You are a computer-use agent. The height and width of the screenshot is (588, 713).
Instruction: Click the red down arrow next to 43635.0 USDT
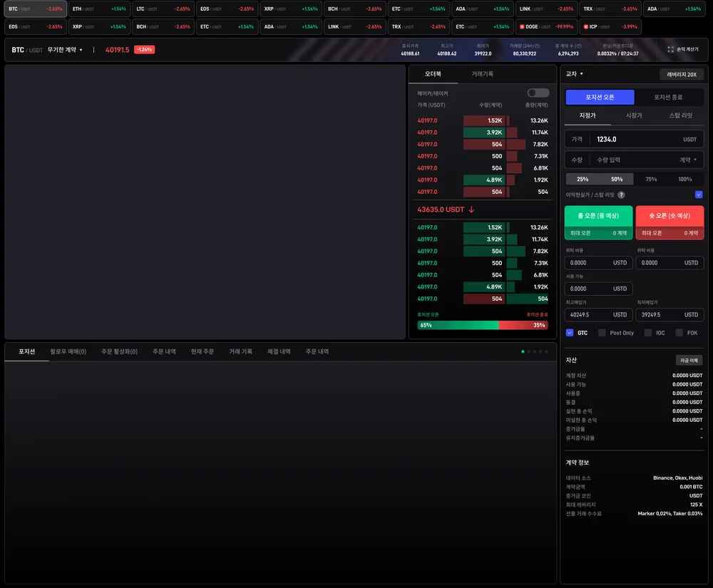tap(471, 210)
